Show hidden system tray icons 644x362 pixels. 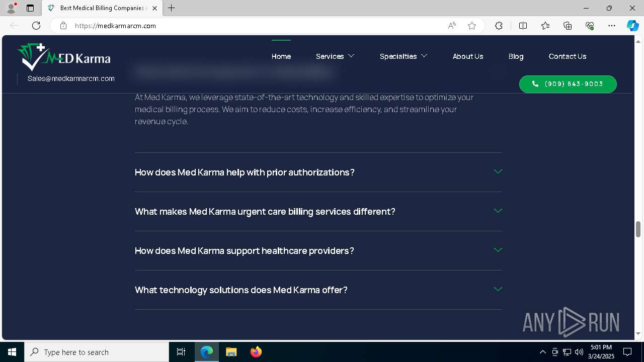point(542,352)
